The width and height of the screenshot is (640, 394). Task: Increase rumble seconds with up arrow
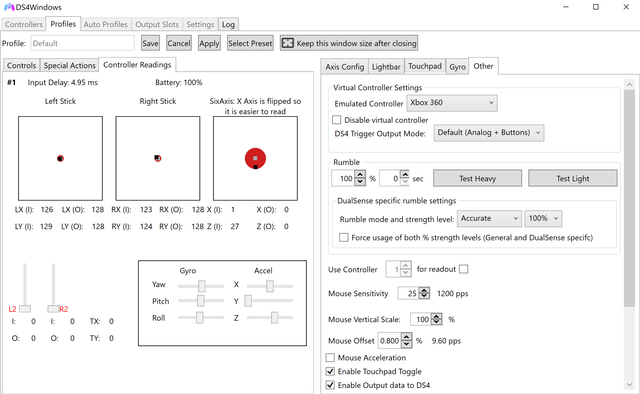click(405, 175)
